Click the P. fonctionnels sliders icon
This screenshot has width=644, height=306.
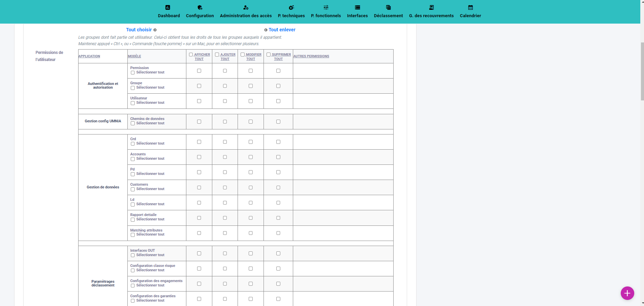coord(326,7)
